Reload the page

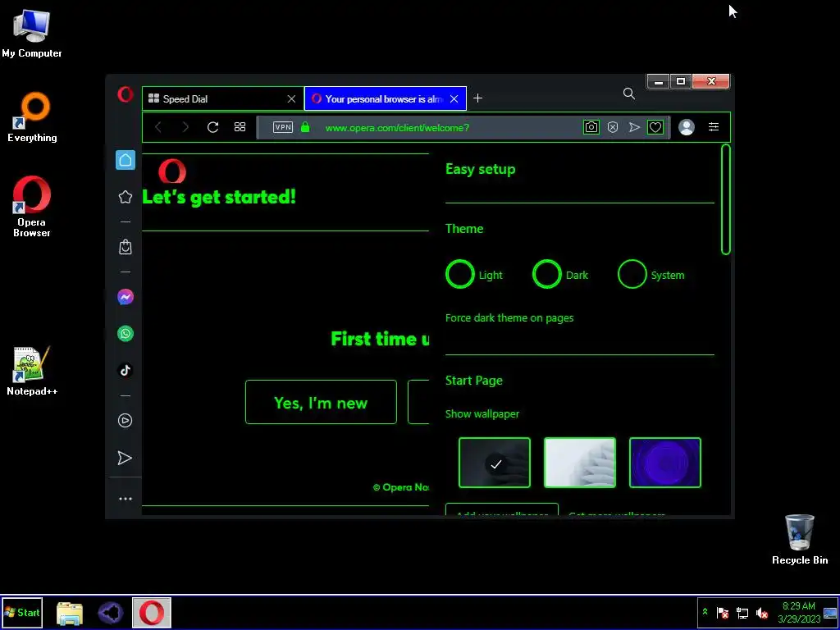tap(212, 127)
